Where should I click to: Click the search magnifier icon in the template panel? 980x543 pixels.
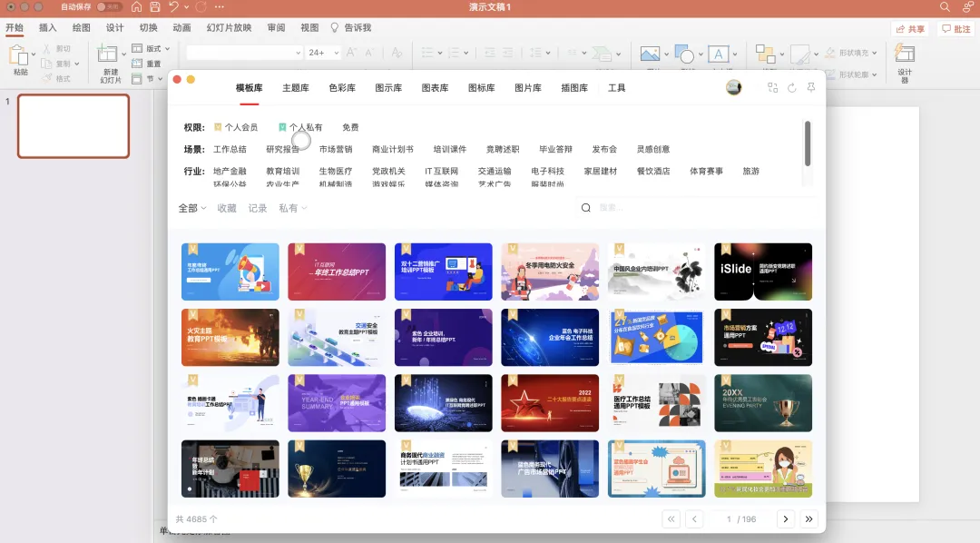(x=585, y=208)
